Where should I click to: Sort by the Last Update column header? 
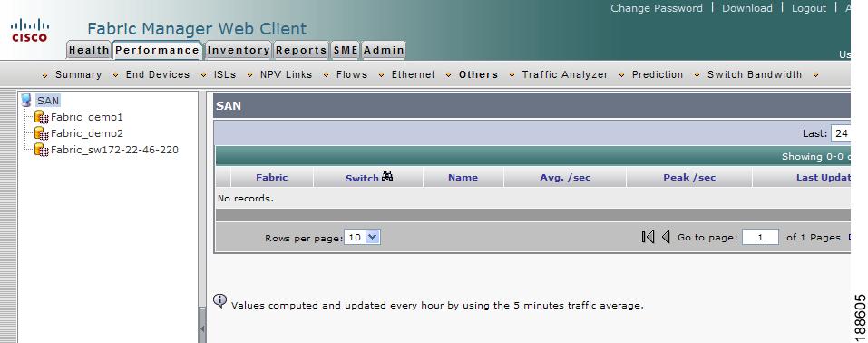823,177
